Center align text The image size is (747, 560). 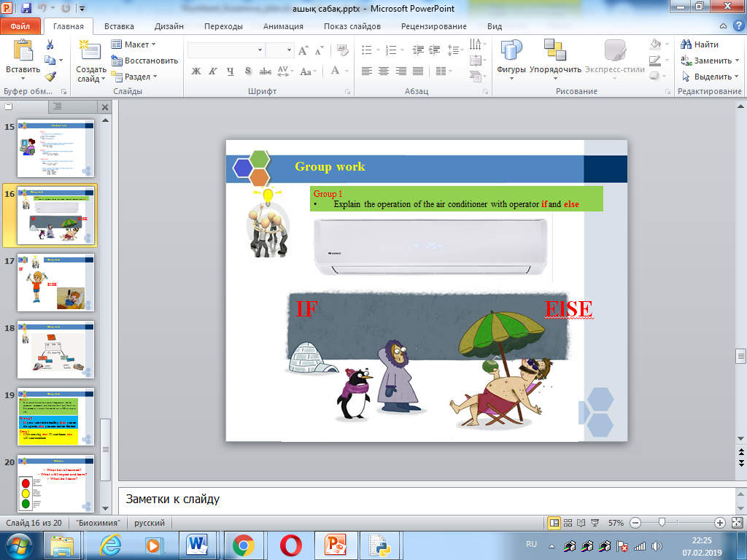[x=384, y=71]
